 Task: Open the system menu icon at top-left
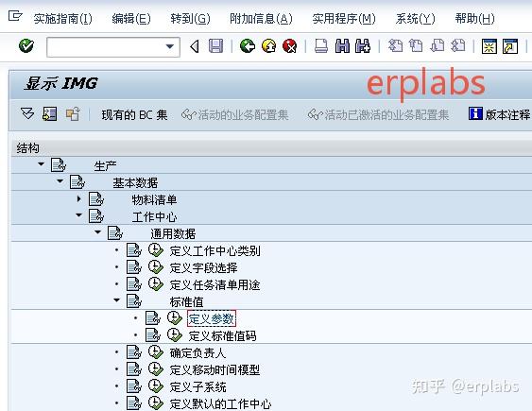tap(15, 16)
